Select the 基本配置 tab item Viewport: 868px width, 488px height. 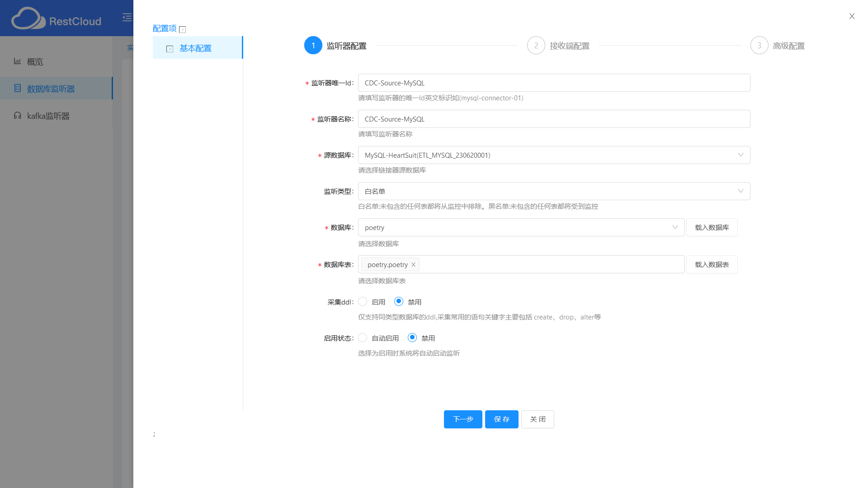tap(195, 48)
